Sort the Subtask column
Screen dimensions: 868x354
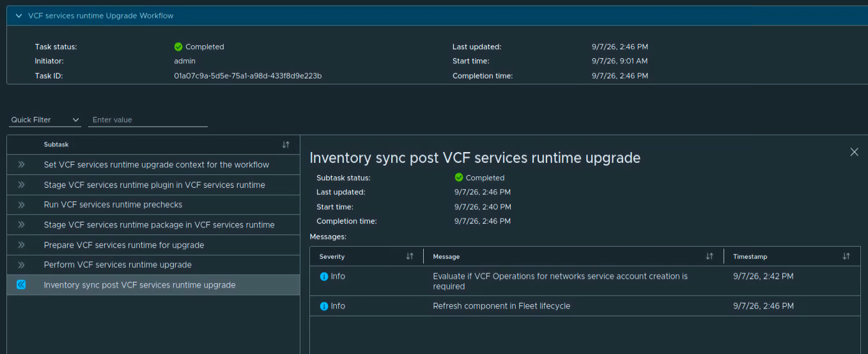click(286, 145)
